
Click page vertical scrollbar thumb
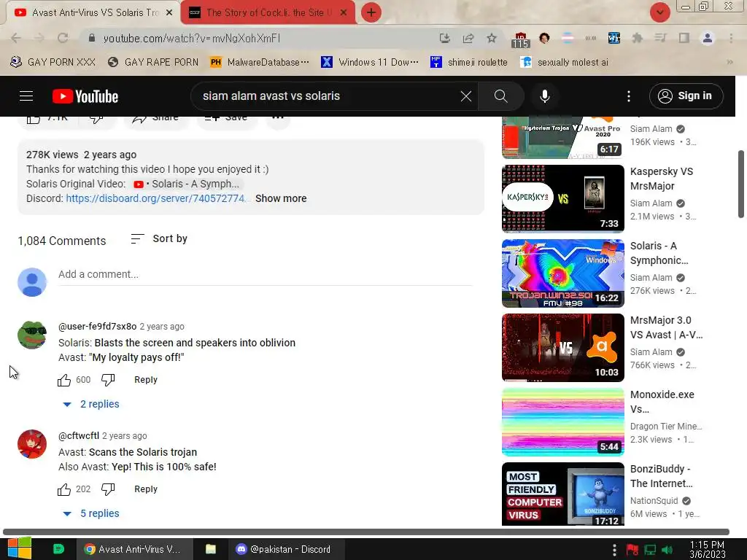pos(741,184)
